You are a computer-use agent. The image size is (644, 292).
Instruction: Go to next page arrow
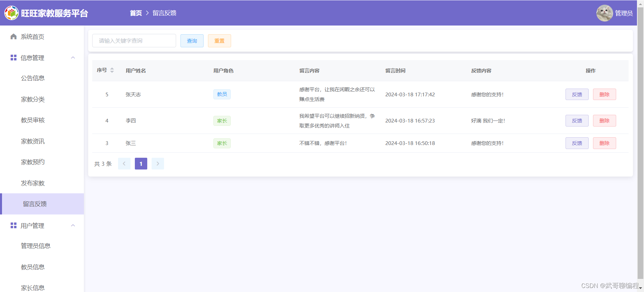coord(158,164)
